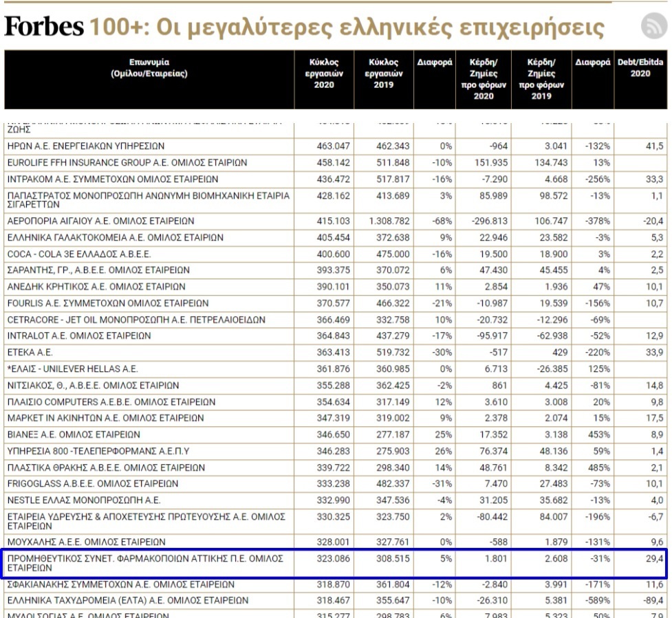Click 'ΜΟΥΧΑΛΗΣ Α.Ε.Ε.' company name

pyautogui.click(x=86, y=542)
